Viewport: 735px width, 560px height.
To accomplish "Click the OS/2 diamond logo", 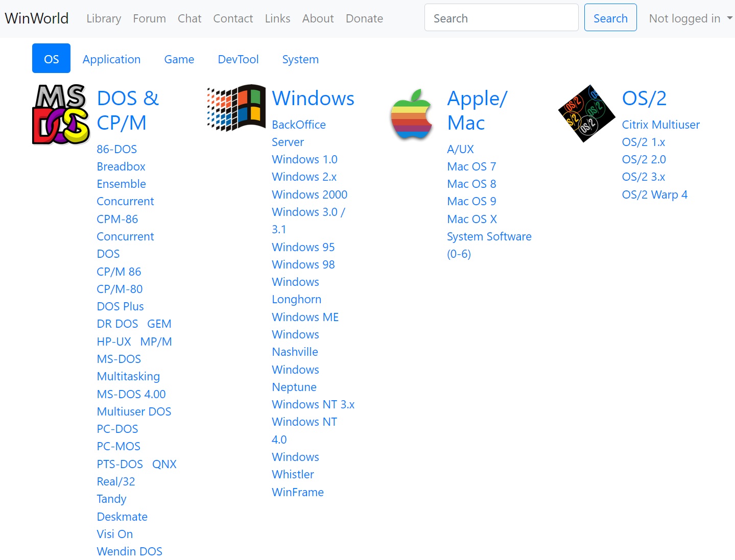I will tap(586, 113).
